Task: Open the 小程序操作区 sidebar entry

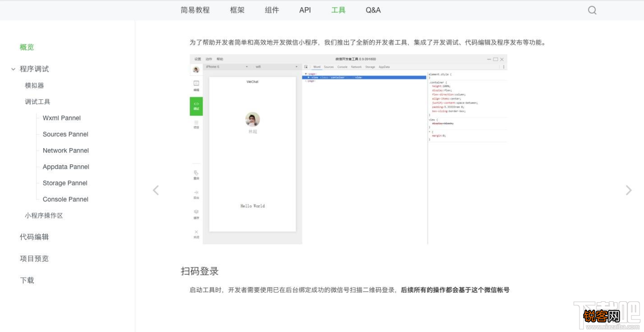Action: tap(44, 216)
